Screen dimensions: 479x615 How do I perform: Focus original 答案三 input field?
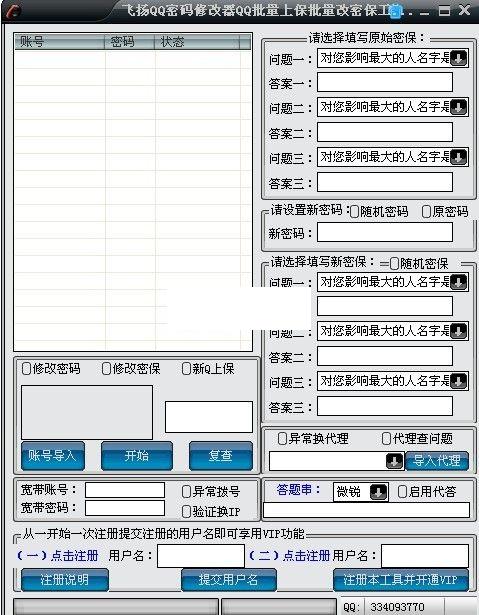pos(385,182)
